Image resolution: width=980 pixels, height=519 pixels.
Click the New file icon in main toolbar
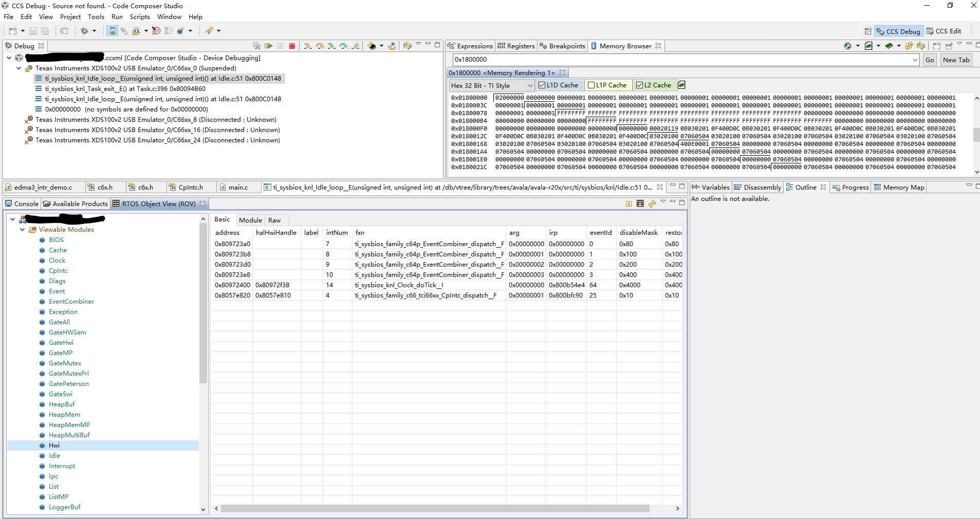pos(13,31)
